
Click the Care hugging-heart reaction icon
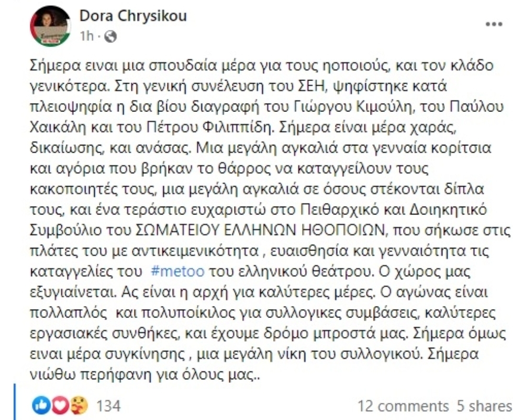[80, 405]
